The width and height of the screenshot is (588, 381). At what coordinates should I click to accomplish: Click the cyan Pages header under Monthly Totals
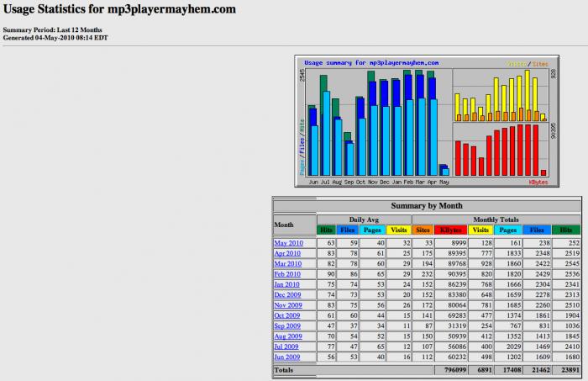pyautogui.click(x=508, y=230)
